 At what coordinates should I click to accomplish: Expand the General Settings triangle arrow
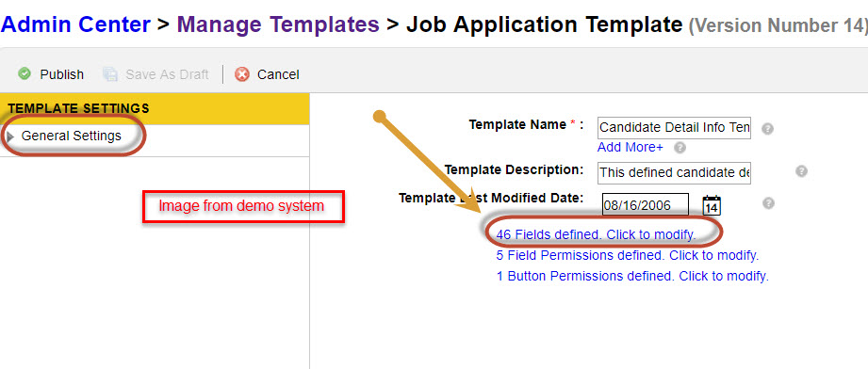[x=10, y=136]
